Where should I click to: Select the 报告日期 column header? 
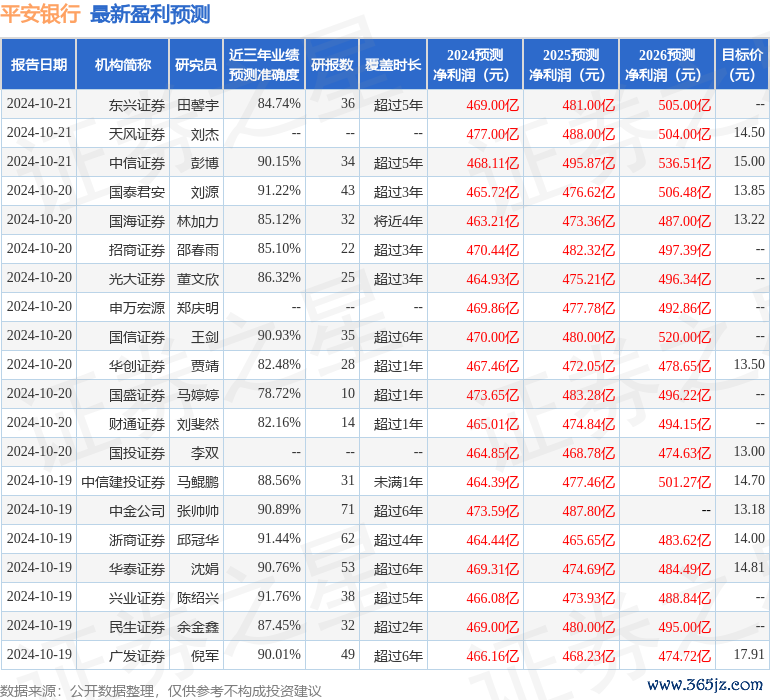(38, 65)
